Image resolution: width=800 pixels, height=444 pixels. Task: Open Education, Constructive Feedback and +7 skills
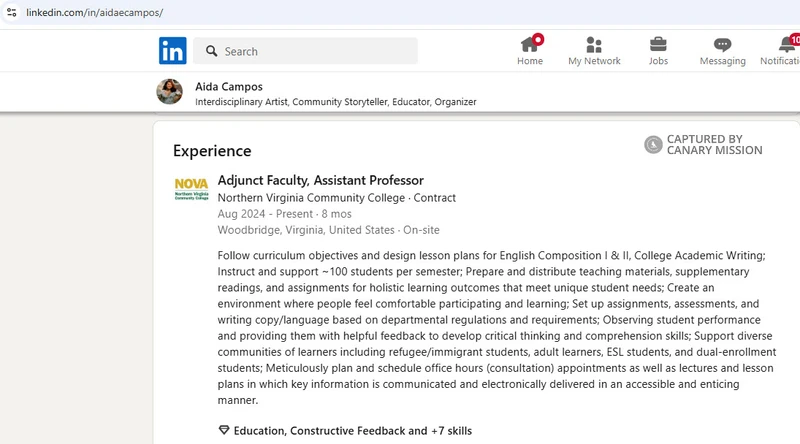pos(352,431)
